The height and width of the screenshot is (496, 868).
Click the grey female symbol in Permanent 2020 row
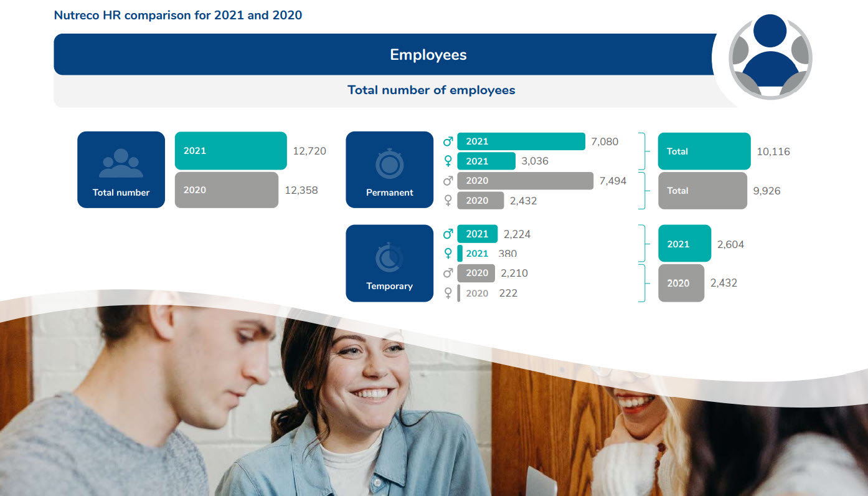447,201
